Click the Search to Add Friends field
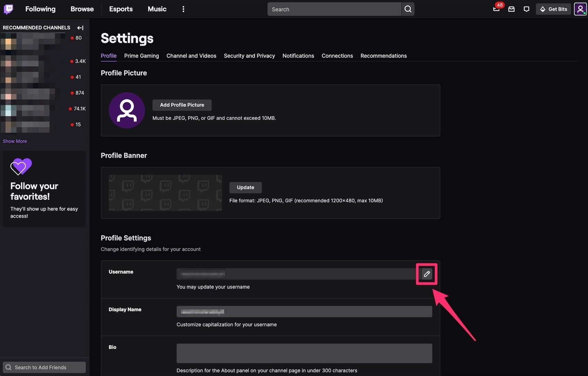The width and height of the screenshot is (588, 376). click(x=44, y=367)
